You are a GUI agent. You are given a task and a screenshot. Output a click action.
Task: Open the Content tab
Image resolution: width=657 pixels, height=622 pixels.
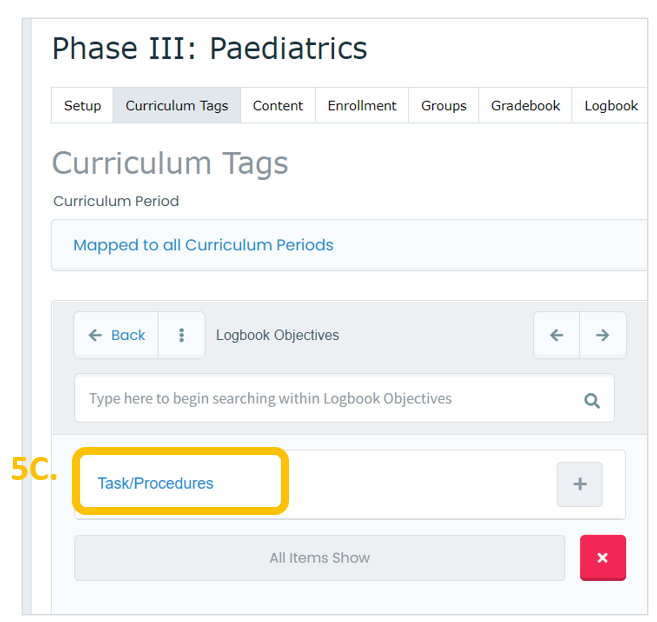(x=278, y=106)
